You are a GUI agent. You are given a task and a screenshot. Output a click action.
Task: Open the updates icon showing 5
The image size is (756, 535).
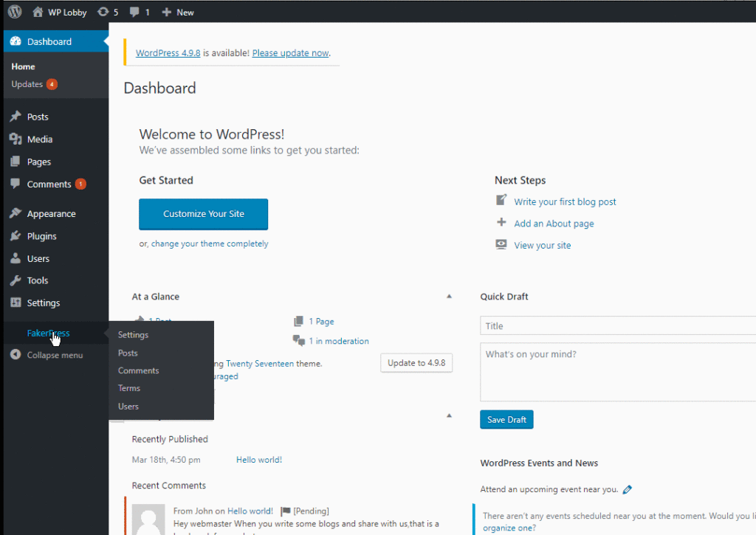107,12
